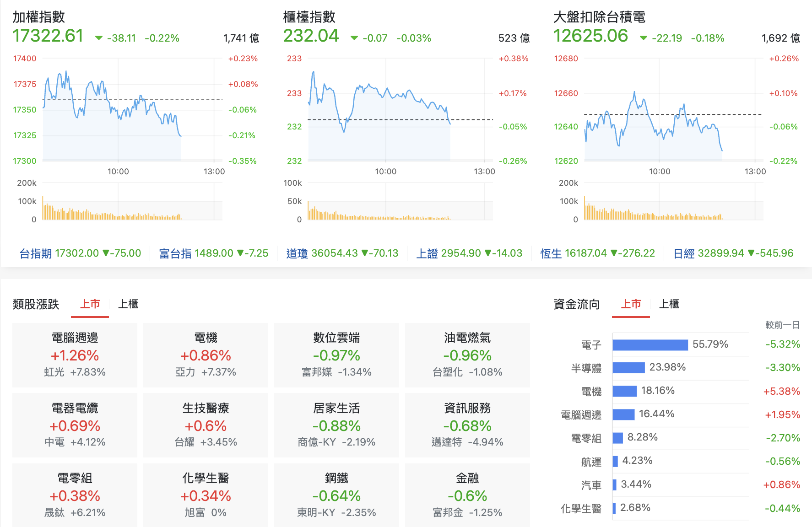Click the 加權指數 price chart
Screen dimensions: 812x527
click(133, 109)
